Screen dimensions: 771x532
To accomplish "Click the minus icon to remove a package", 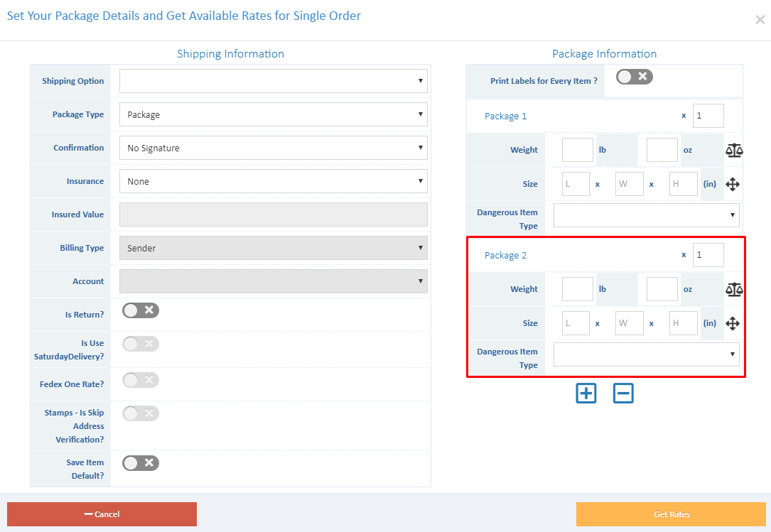I will pyautogui.click(x=623, y=393).
